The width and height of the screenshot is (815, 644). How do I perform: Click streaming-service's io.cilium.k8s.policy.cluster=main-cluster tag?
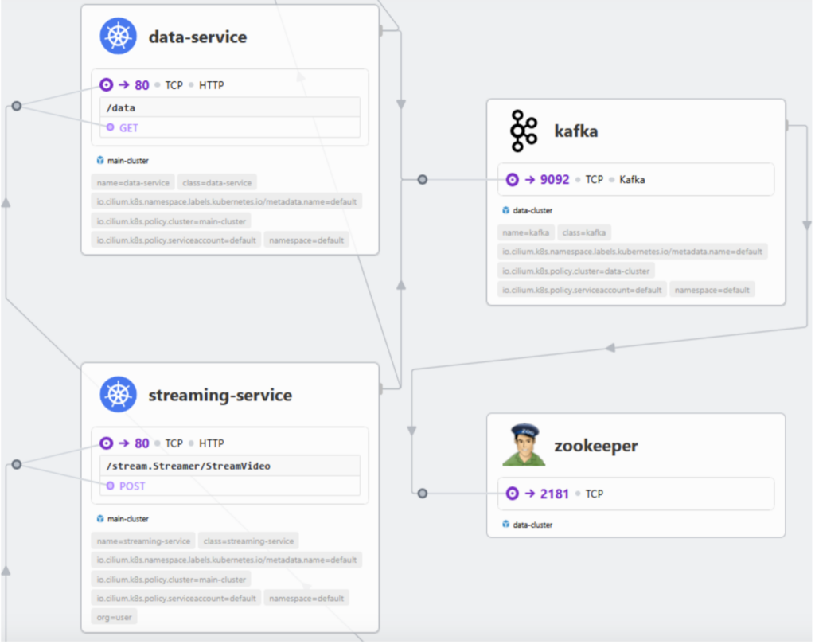[x=171, y=580]
